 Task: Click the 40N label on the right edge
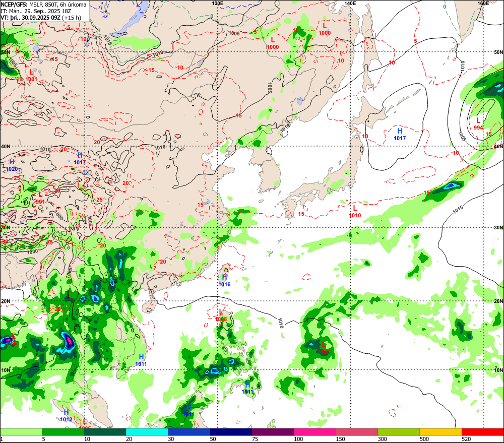(x=498, y=147)
